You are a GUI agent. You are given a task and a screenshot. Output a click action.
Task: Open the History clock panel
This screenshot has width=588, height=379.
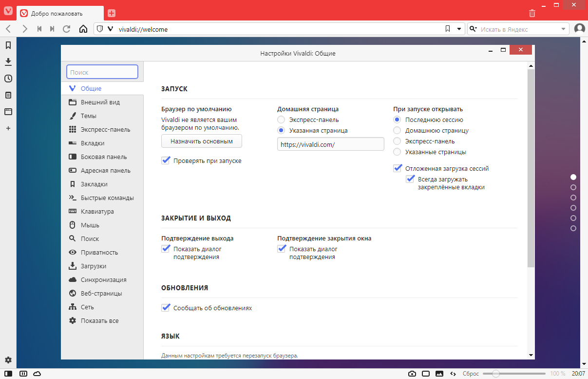click(x=8, y=79)
